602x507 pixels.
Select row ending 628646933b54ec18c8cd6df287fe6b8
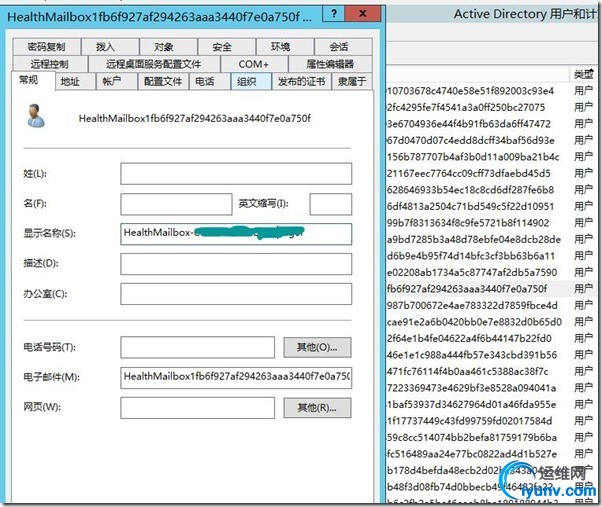click(491, 190)
